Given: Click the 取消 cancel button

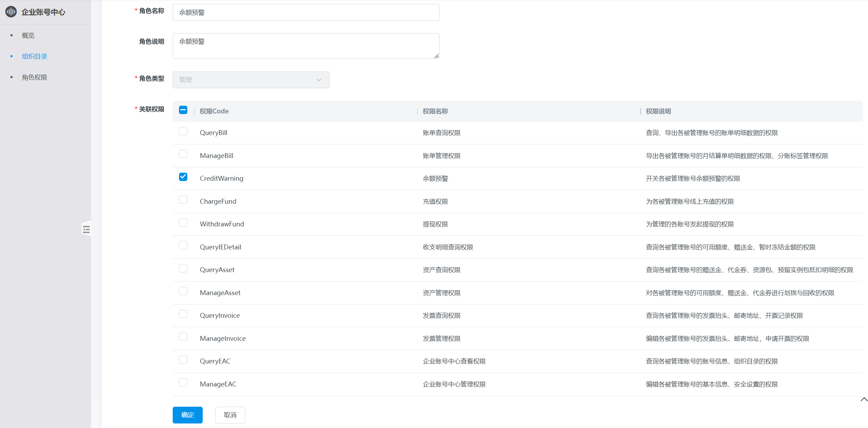Looking at the screenshot, I should tap(230, 415).
